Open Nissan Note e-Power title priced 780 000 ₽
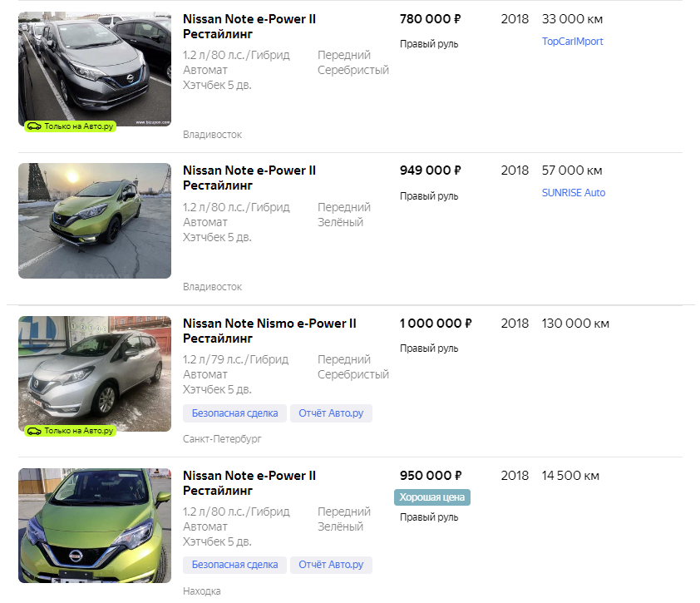Viewport: 700px width, 603px height. click(x=249, y=27)
